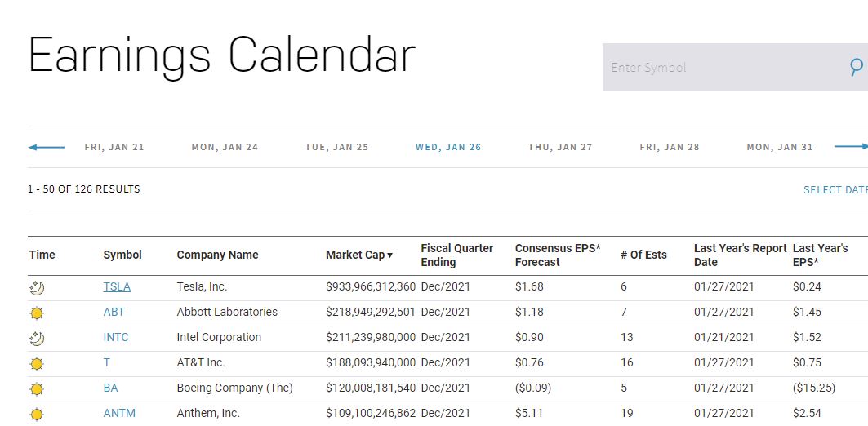Follow the ANTM symbol link

click(119, 414)
